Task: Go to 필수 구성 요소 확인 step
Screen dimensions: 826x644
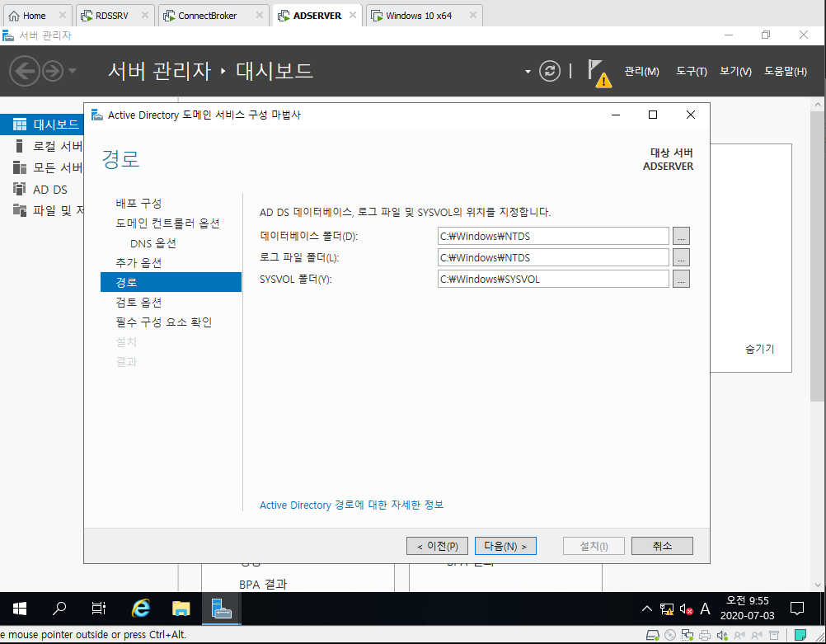Action: [x=164, y=322]
